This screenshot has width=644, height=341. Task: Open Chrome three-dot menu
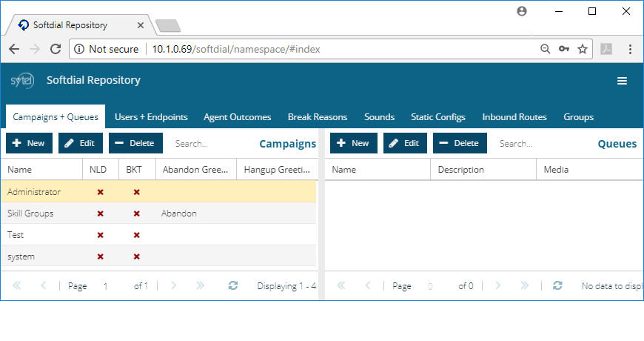pyautogui.click(x=630, y=49)
